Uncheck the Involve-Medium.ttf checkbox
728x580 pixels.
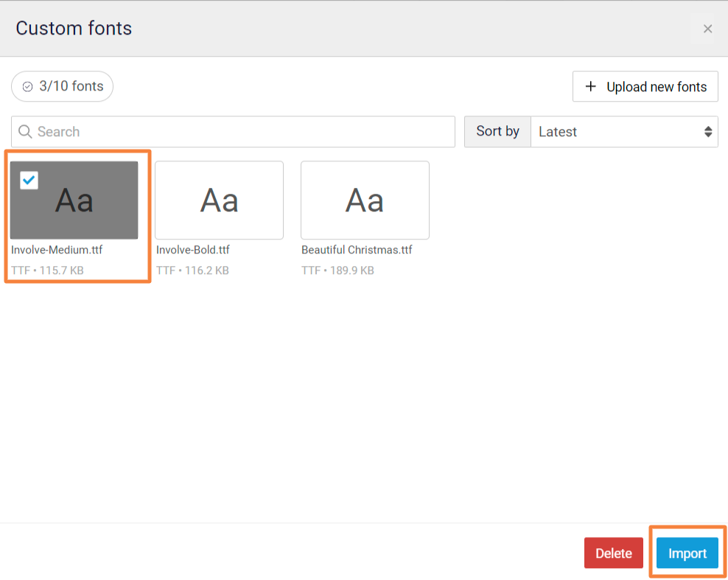point(29,180)
